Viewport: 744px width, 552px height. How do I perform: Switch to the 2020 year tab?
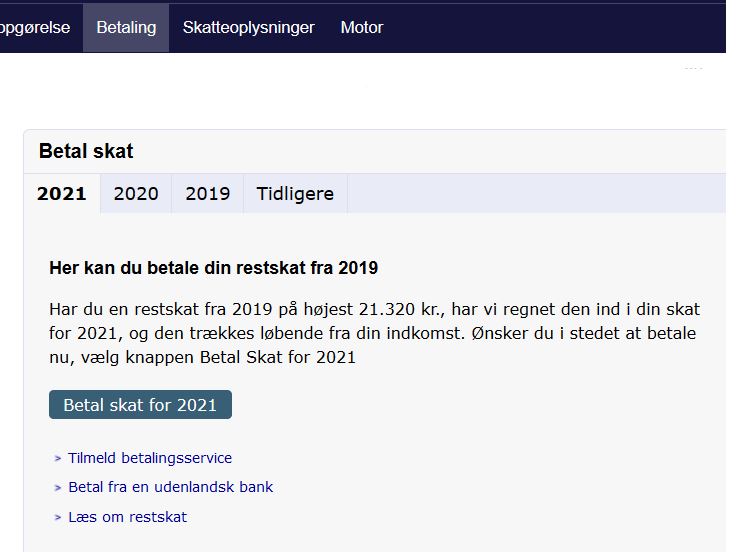(136, 194)
